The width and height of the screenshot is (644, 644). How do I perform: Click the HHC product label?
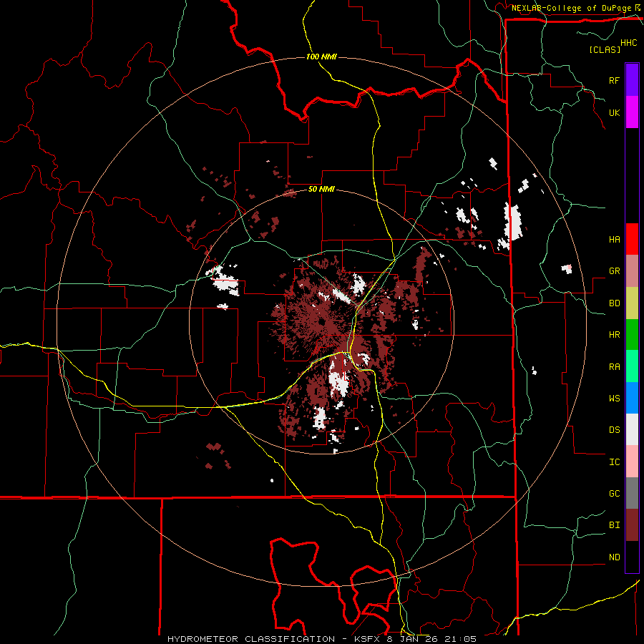pos(629,43)
